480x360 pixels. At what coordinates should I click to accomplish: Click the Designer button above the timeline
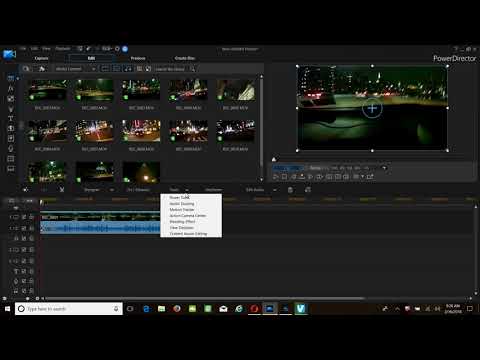coord(92,190)
